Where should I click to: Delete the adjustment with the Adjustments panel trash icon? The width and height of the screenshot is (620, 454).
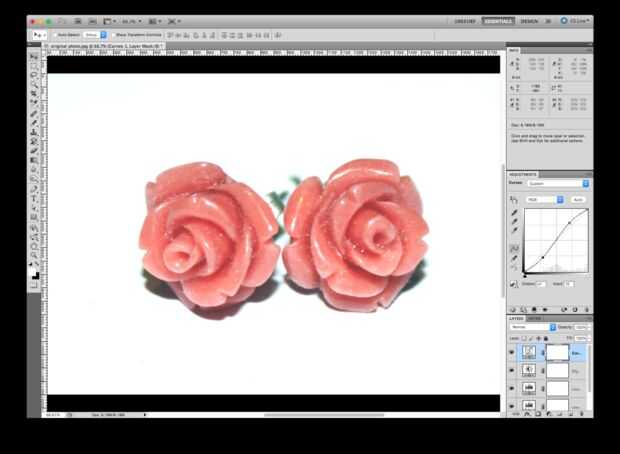pos(586,310)
